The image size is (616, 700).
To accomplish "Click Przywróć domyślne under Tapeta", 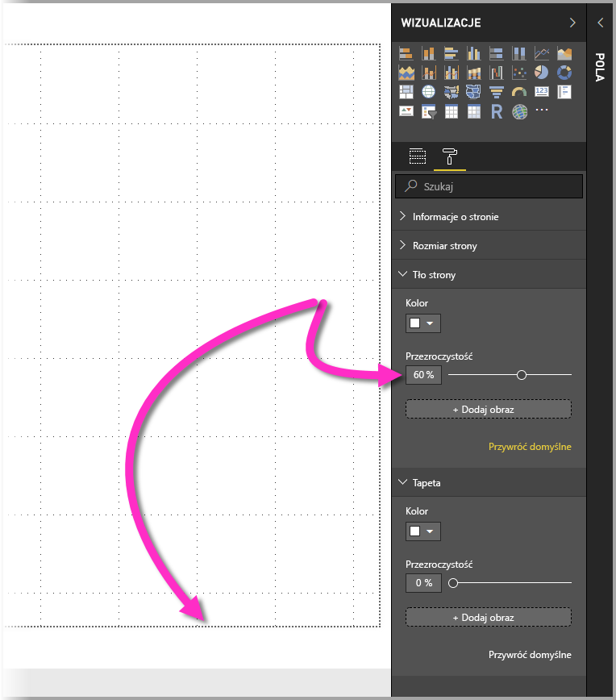I will (x=530, y=655).
